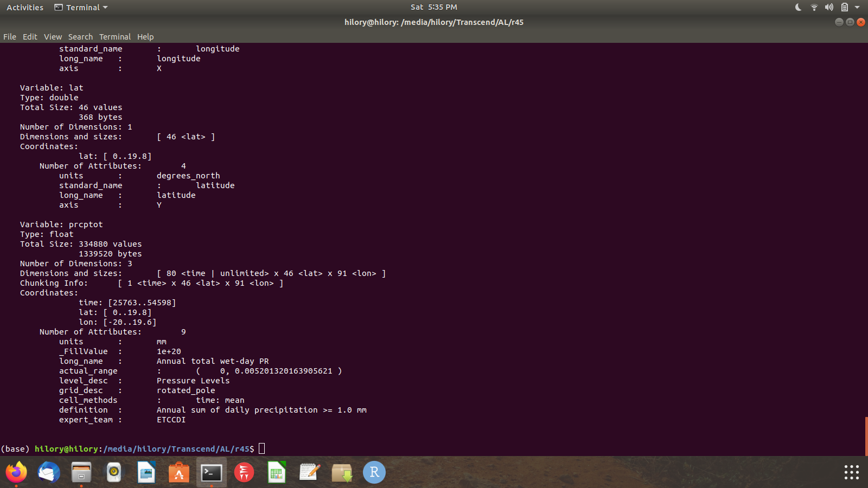
Task: Launch RStudio from the dock
Action: tap(374, 472)
